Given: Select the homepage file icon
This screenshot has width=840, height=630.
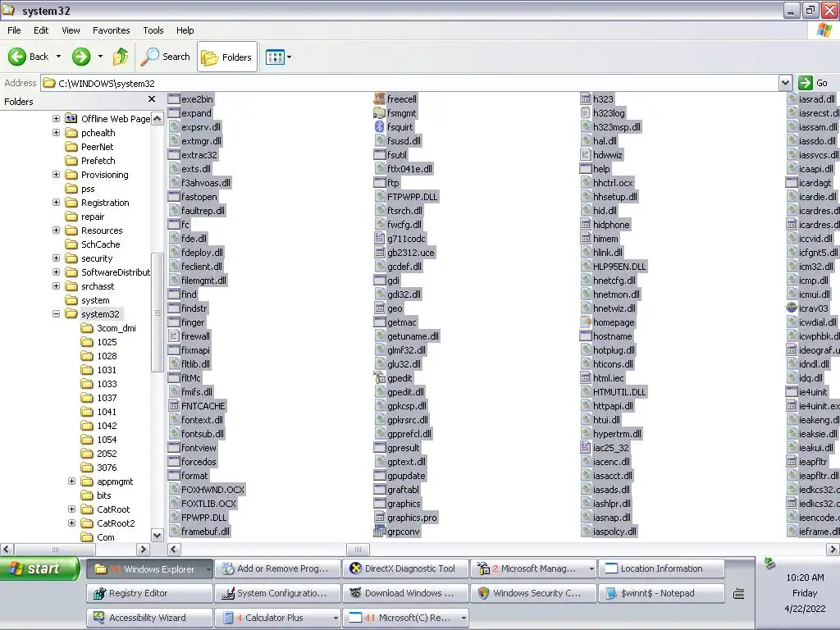Looking at the screenshot, I should pos(586,322).
